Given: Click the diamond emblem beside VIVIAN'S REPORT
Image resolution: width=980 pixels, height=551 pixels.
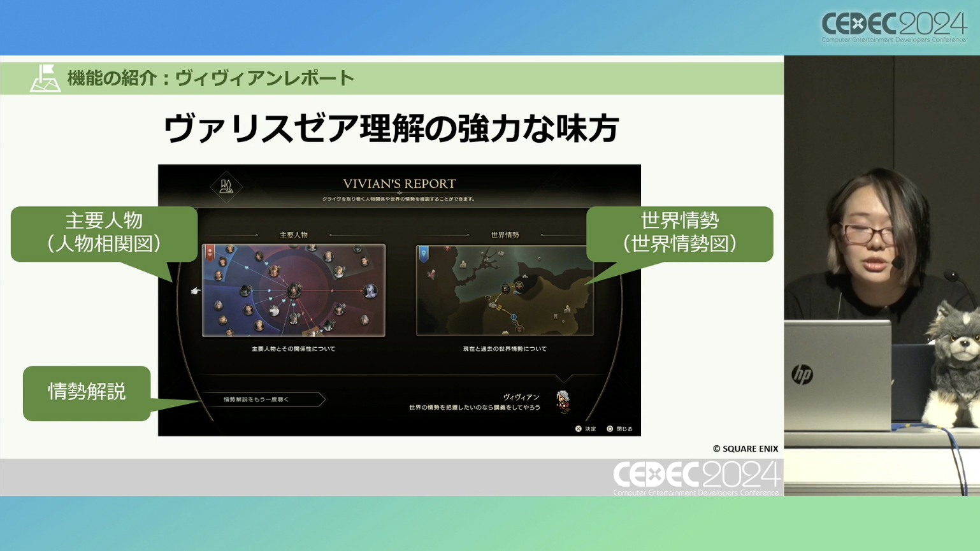Looking at the screenshot, I should point(226,187).
